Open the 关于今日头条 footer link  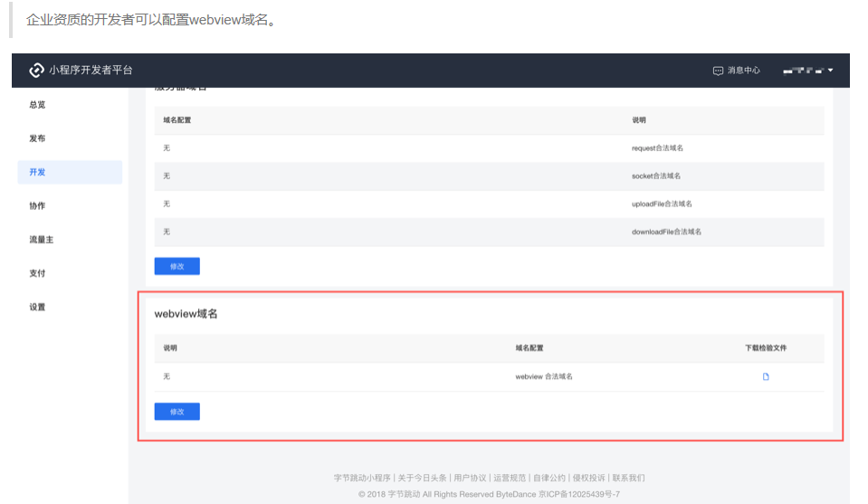[x=422, y=478]
